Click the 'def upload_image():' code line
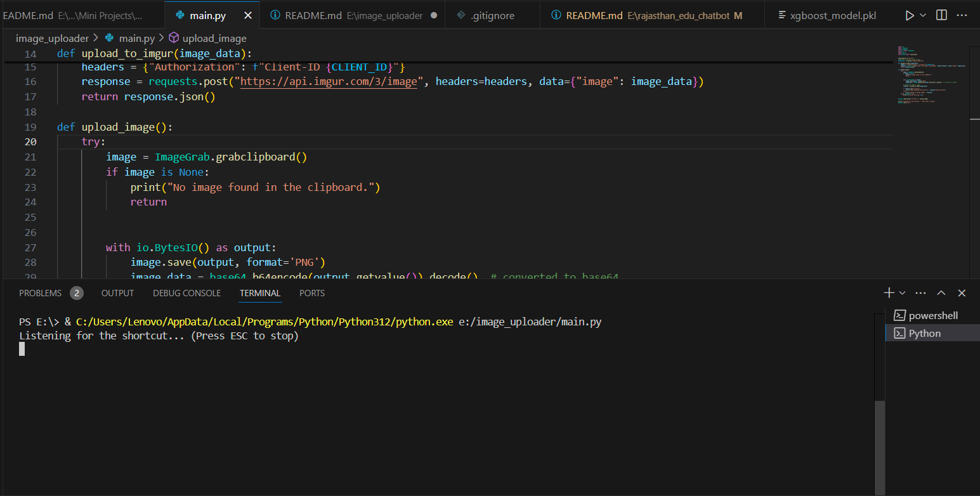This screenshot has height=496, width=980. pos(115,127)
